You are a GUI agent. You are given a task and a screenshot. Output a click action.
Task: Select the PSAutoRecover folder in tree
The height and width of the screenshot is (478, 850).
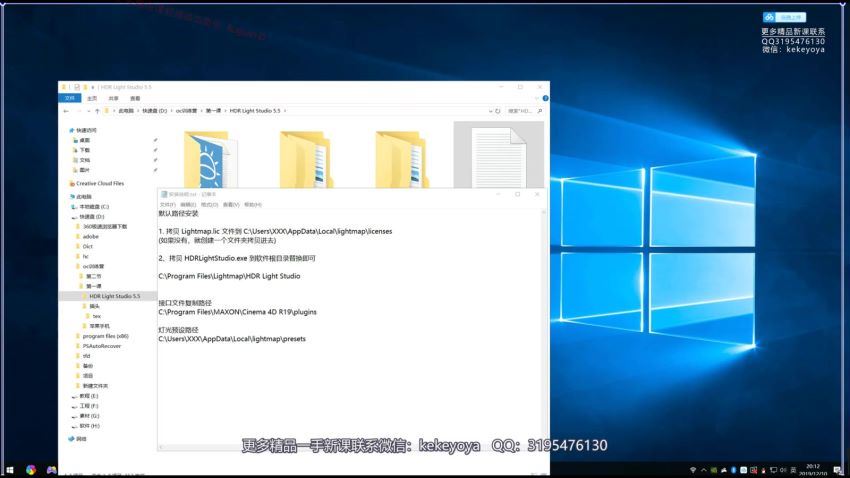pyautogui.click(x=101, y=346)
